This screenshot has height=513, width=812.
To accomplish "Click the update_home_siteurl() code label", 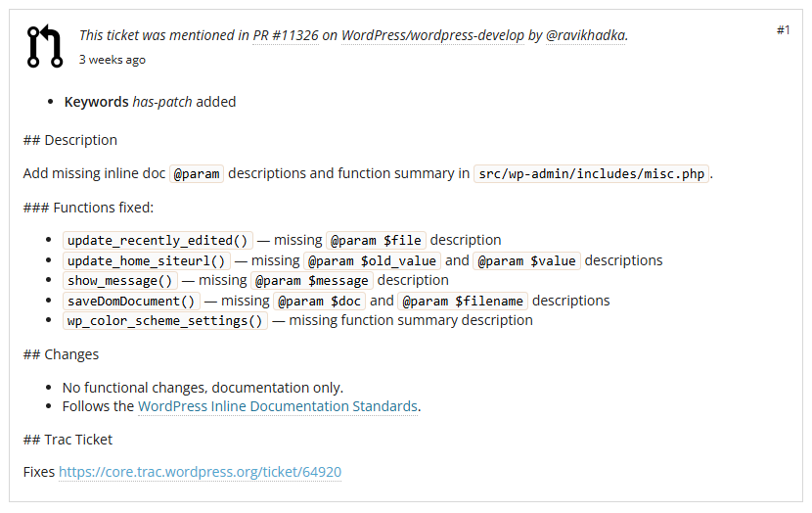I will [x=146, y=260].
